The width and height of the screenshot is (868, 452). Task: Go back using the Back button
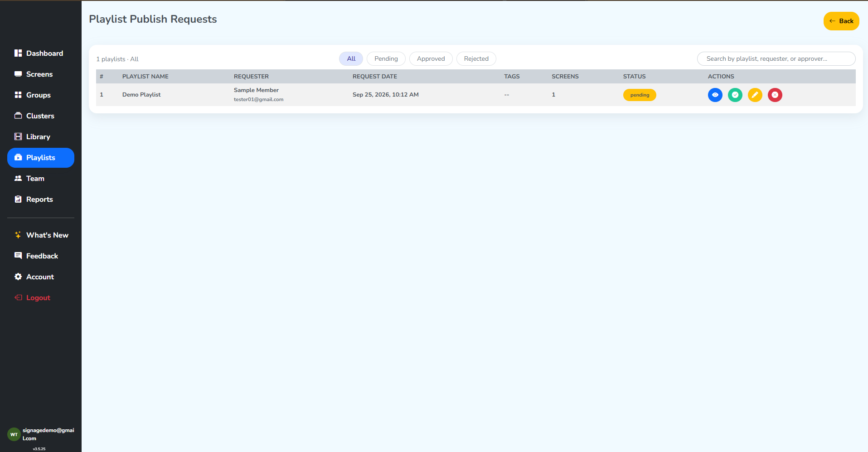click(x=841, y=21)
